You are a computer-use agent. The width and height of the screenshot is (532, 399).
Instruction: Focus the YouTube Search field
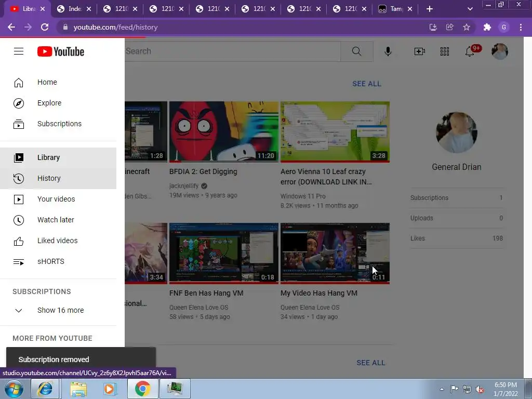click(x=232, y=51)
